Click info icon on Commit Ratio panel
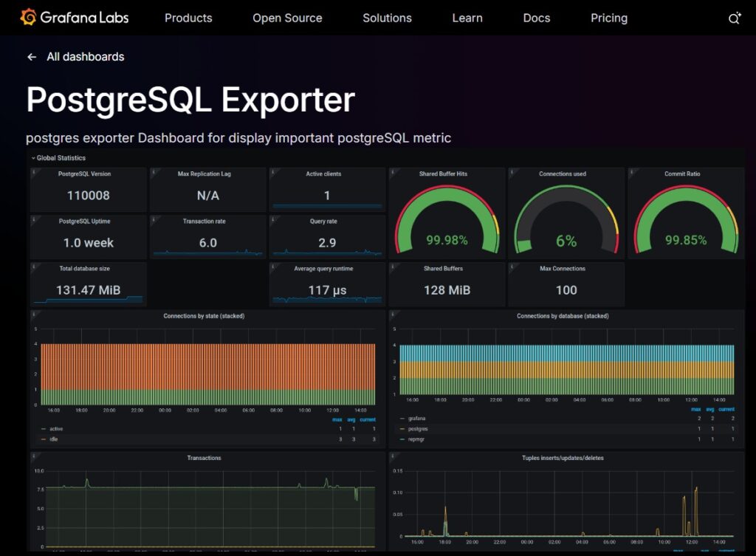756x556 pixels. pyautogui.click(x=632, y=172)
